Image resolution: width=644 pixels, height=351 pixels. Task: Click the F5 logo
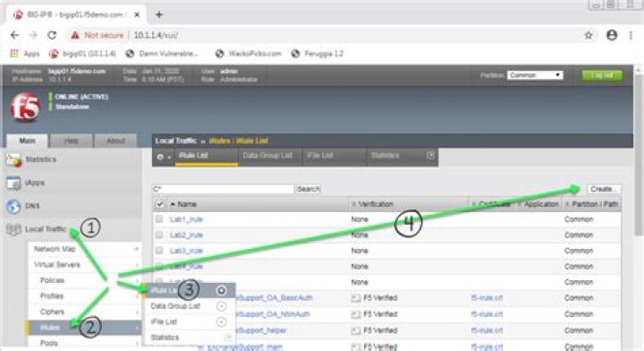[25, 107]
